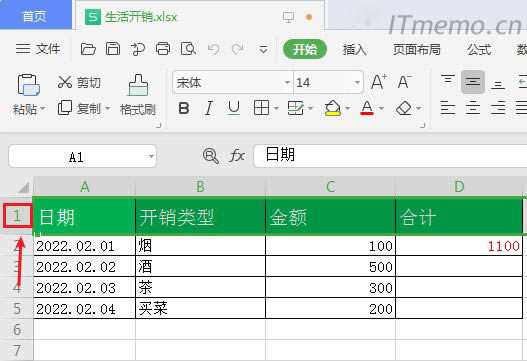This screenshot has width=527, height=361.
Task: Switch to the 插入 ribbon tab
Action: coord(355,50)
